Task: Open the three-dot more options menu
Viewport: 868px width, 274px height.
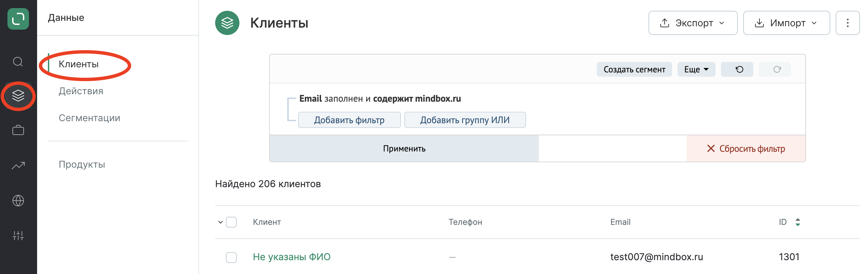Action: pos(847,23)
